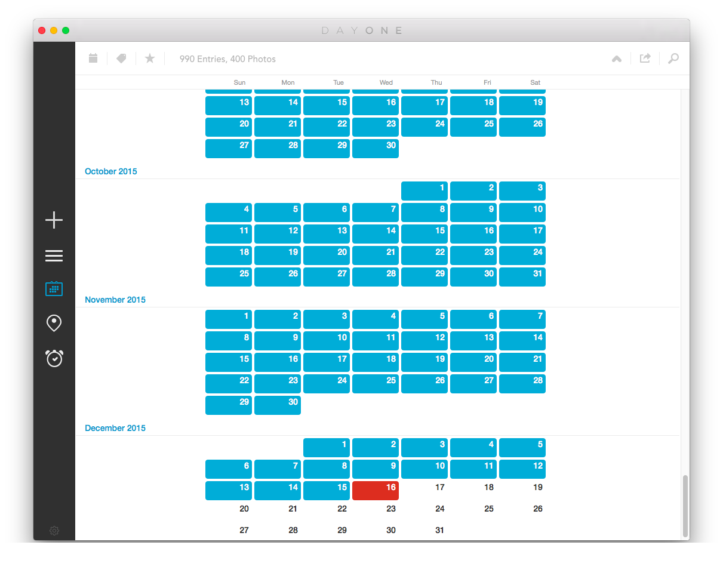The width and height of the screenshot is (723, 588).
Task: Open settings gear at sidebar bottom
Action: click(x=54, y=531)
